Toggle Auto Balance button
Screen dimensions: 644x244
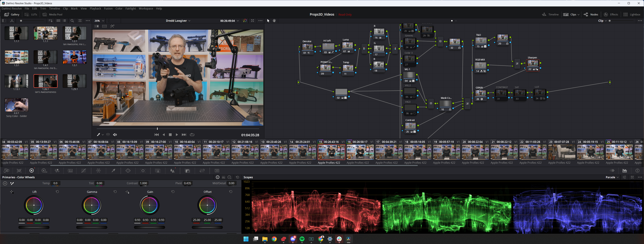(5, 183)
